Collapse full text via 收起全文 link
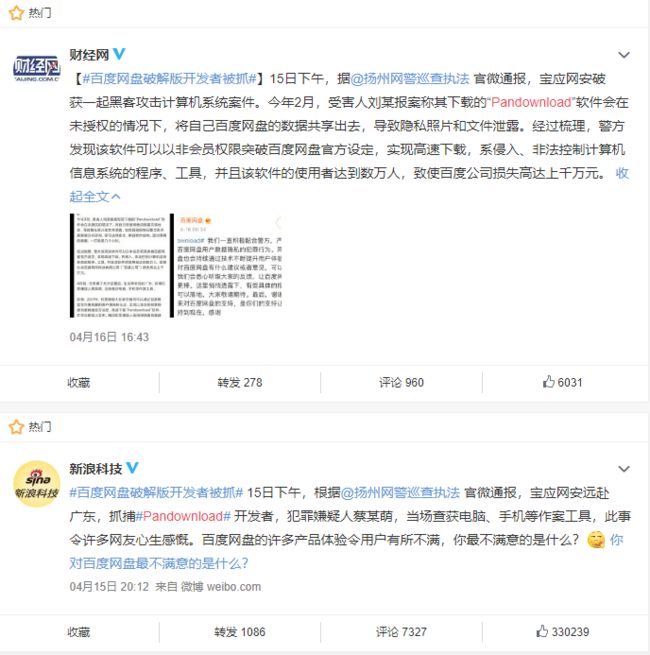 (x=95, y=196)
